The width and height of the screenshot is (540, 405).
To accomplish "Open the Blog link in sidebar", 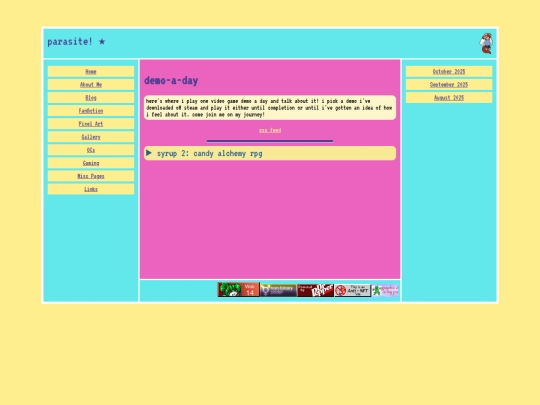I will coord(91,98).
